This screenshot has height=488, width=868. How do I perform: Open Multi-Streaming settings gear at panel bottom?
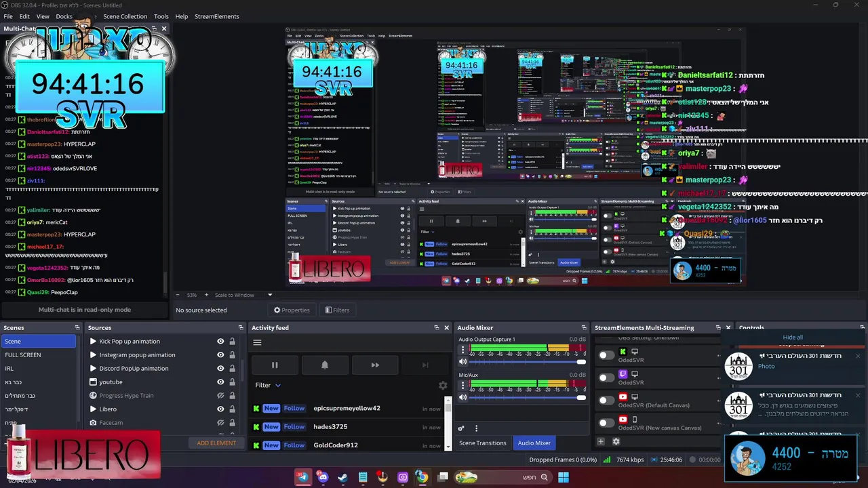616,441
